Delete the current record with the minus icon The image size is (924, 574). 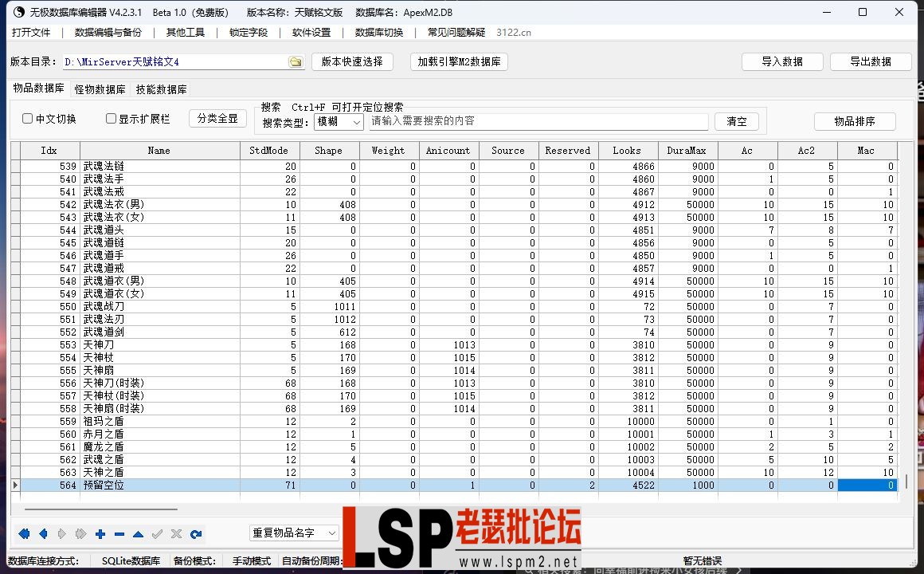click(119, 534)
